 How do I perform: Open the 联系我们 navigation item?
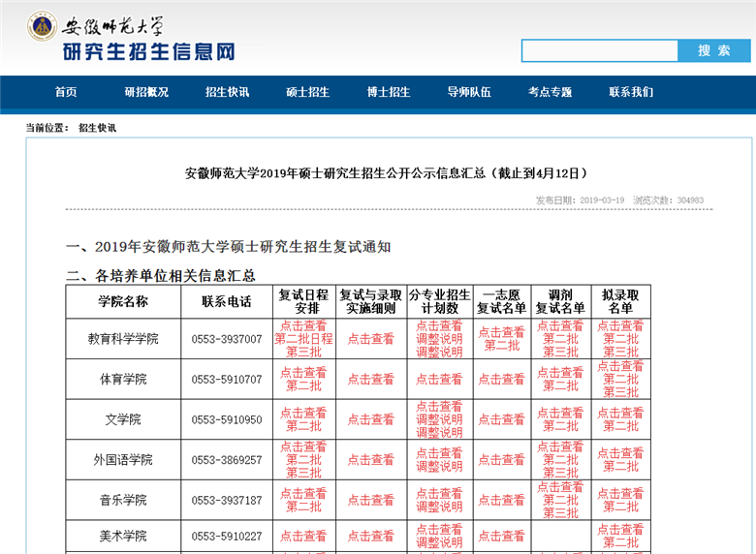coord(631,92)
